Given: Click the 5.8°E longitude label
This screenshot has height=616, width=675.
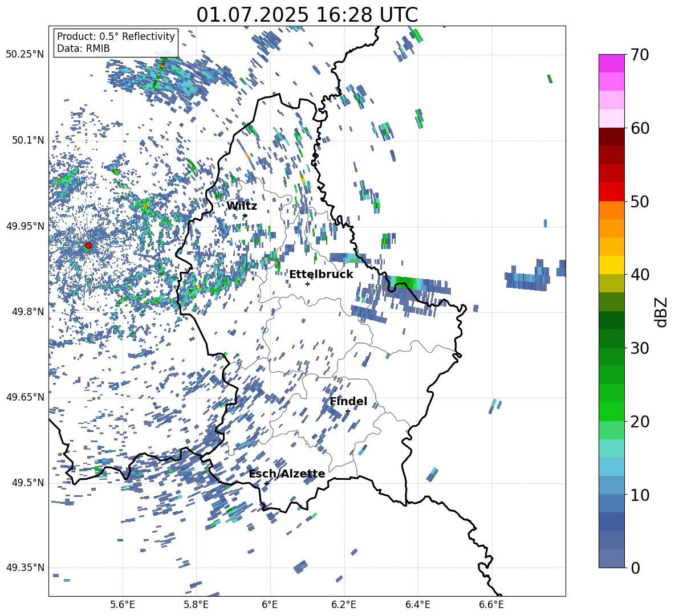Looking at the screenshot, I should [x=196, y=605].
